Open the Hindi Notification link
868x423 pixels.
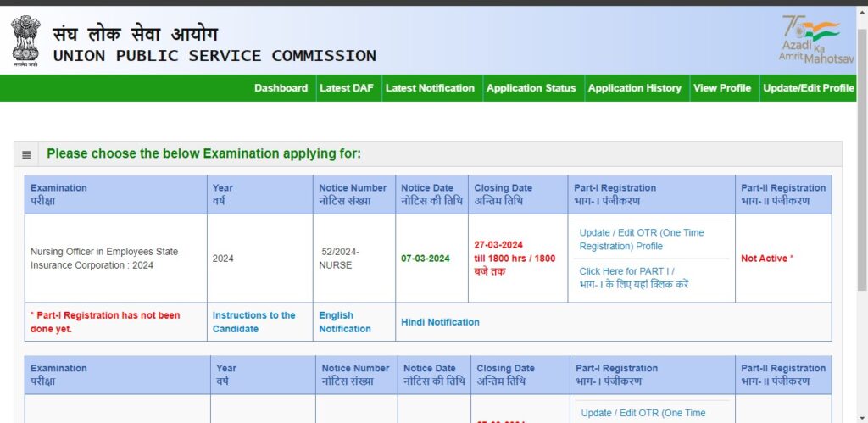click(440, 321)
